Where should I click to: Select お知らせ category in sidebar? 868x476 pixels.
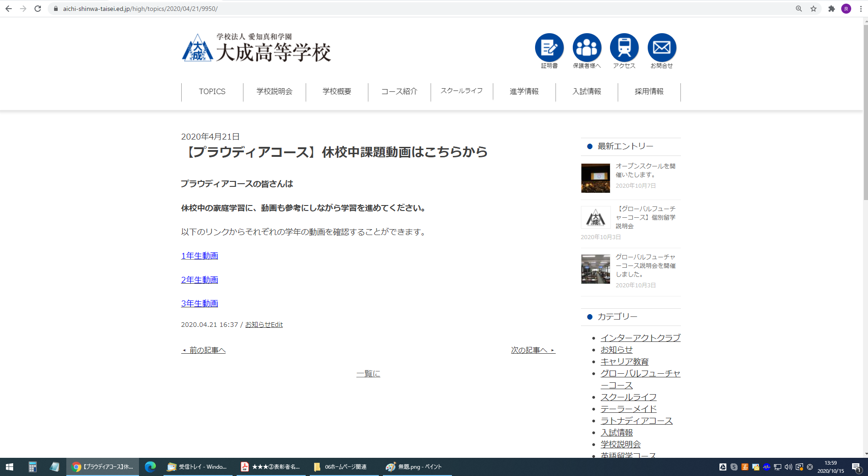pyautogui.click(x=616, y=350)
